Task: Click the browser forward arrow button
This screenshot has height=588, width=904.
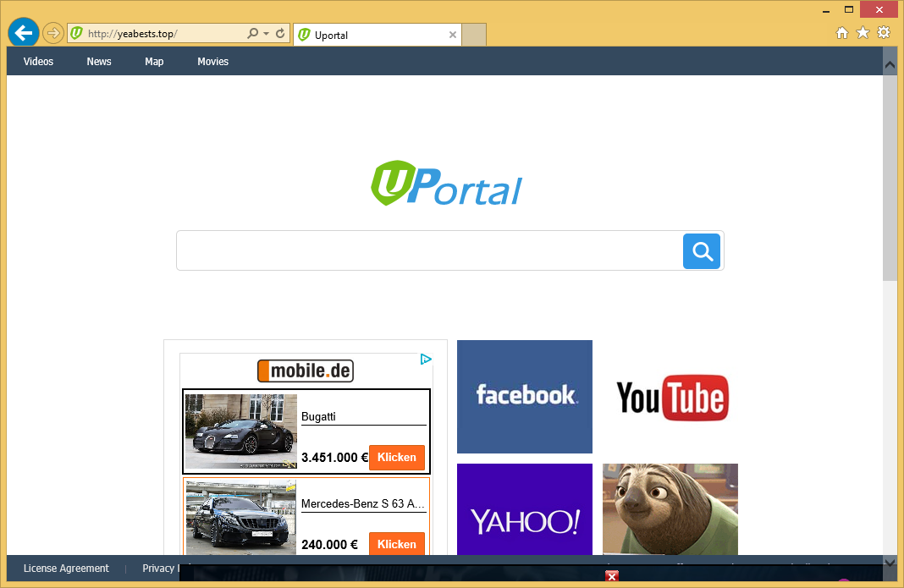Action: click(53, 33)
